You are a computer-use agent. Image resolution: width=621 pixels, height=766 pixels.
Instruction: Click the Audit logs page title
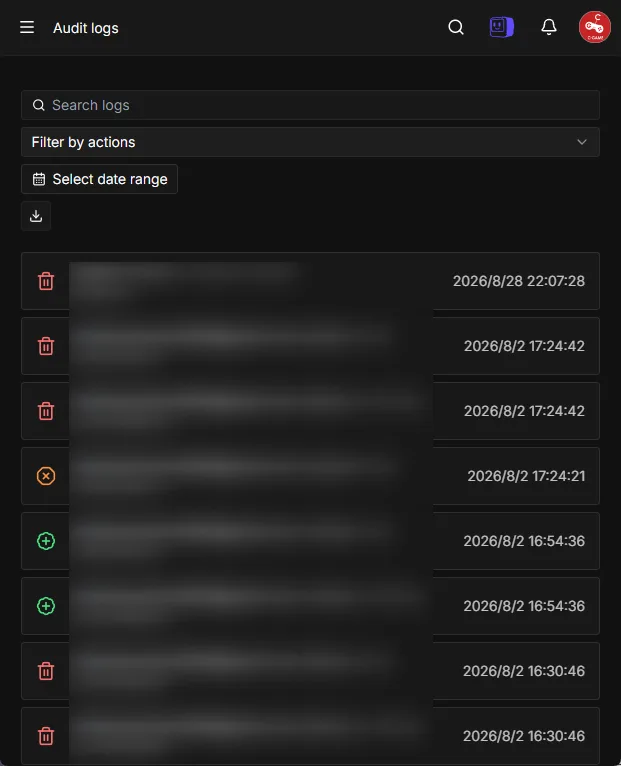[x=86, y=28]
